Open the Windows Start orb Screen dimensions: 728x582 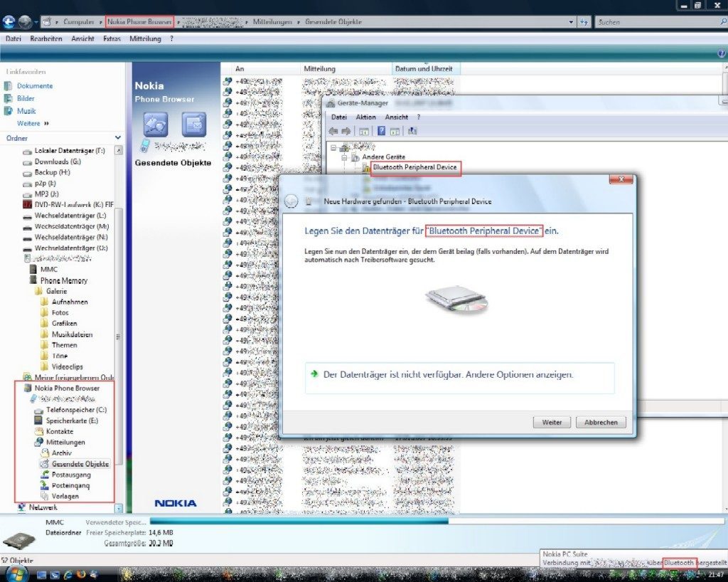[x=17, y=574]
